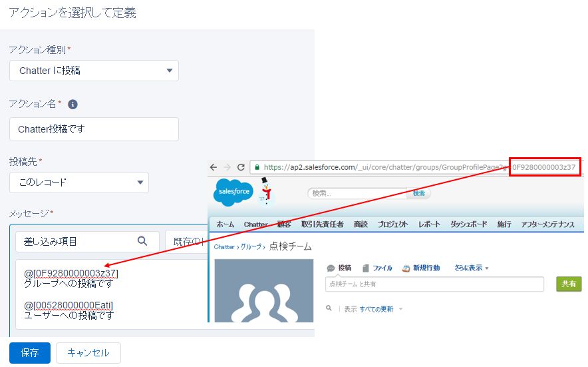The height and width of the screenshot is (367, 588).
Task: Click the Salesforce 検索 input box
Action: tap(357, 193)
